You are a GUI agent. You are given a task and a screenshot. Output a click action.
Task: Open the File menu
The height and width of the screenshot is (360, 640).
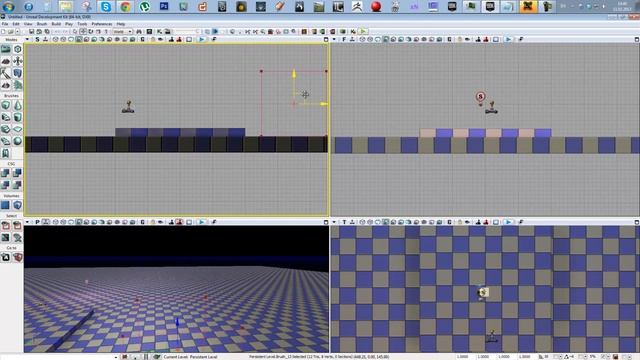(5, 24)
